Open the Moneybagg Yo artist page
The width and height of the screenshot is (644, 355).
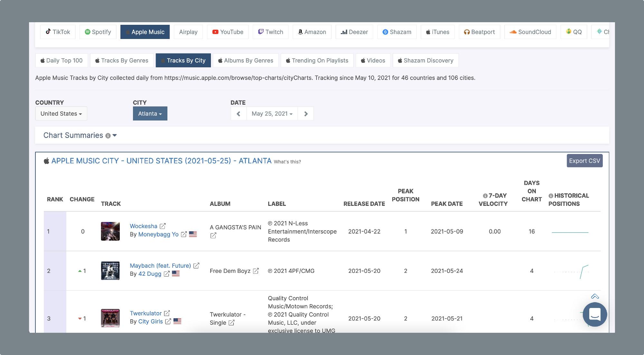coord(158,234)
